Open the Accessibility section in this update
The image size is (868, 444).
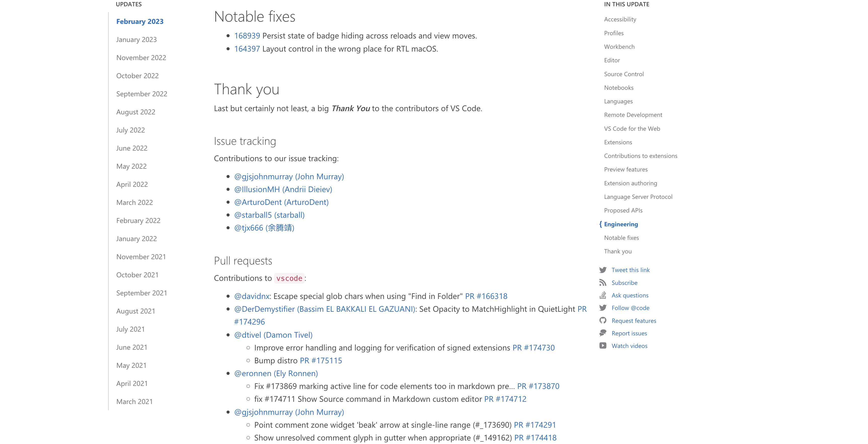point(620,19)
